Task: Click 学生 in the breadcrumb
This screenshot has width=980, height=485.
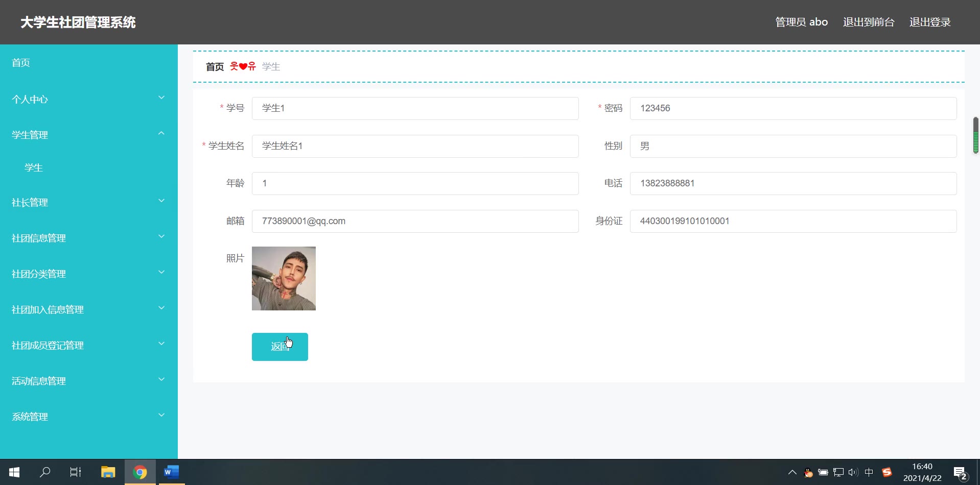Action: pos(271,67)
